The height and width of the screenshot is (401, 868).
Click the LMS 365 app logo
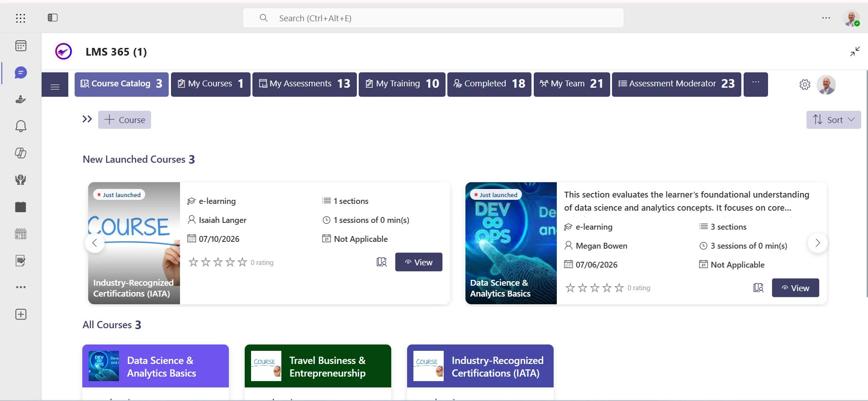(x=63, y=52)
